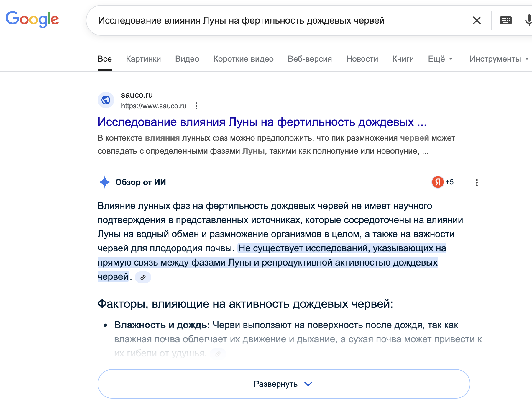Start voice search with microphone icon

(x=528, y=20)
